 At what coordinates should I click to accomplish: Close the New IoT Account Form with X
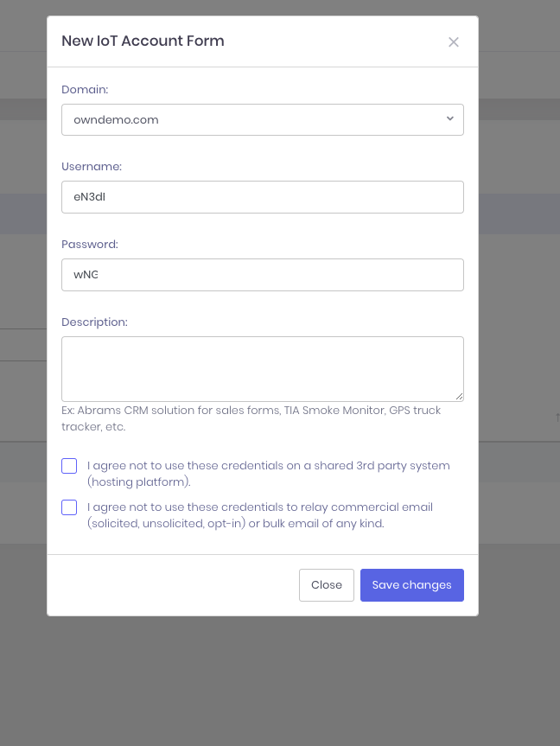pyautogui.click(x=454, y=41)
